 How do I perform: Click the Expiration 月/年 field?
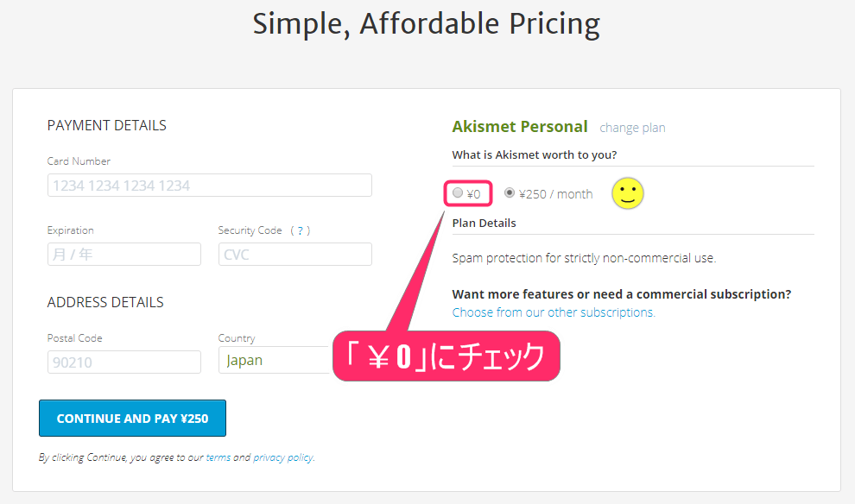click(x=123, y=254)
